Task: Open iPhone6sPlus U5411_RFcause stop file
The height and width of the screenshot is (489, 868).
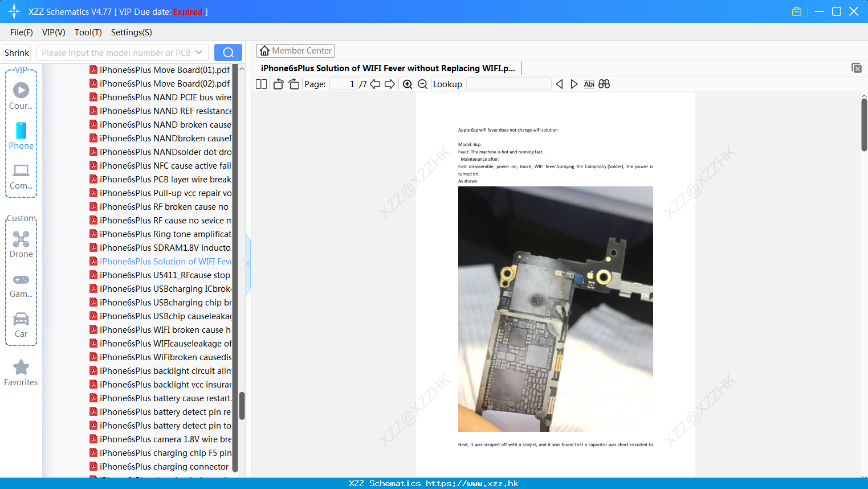Action: (160, 275)
